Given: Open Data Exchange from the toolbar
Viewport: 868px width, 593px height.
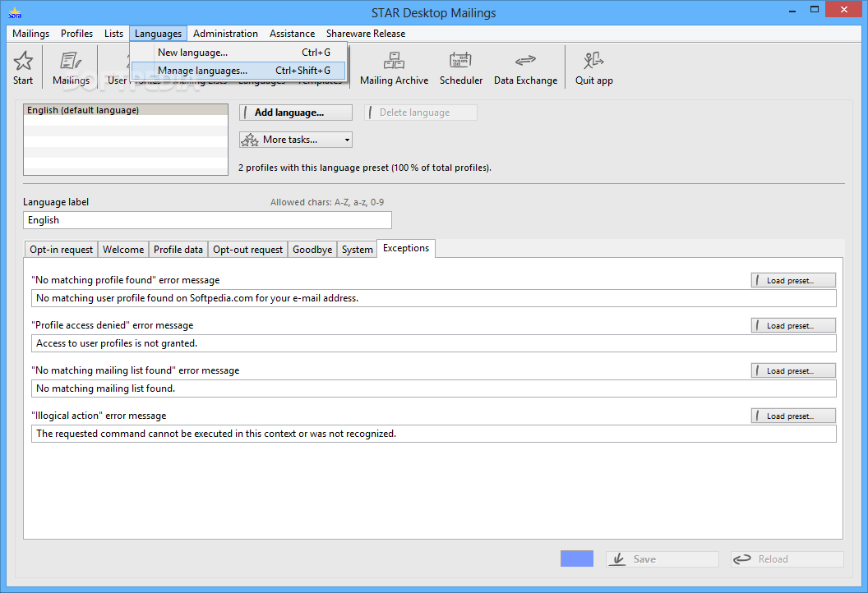Looking at the screenshot, I should (x=525, y=67).
